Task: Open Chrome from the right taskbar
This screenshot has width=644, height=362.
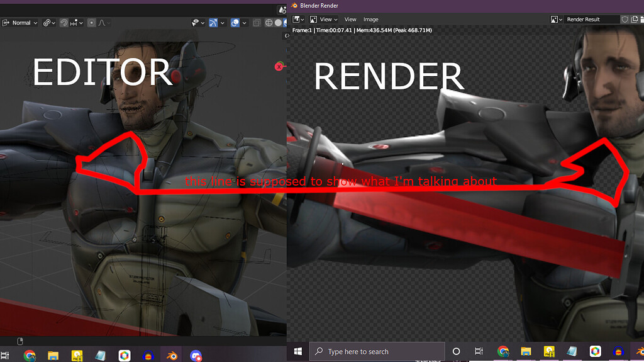Action: [x=502, y=351]
